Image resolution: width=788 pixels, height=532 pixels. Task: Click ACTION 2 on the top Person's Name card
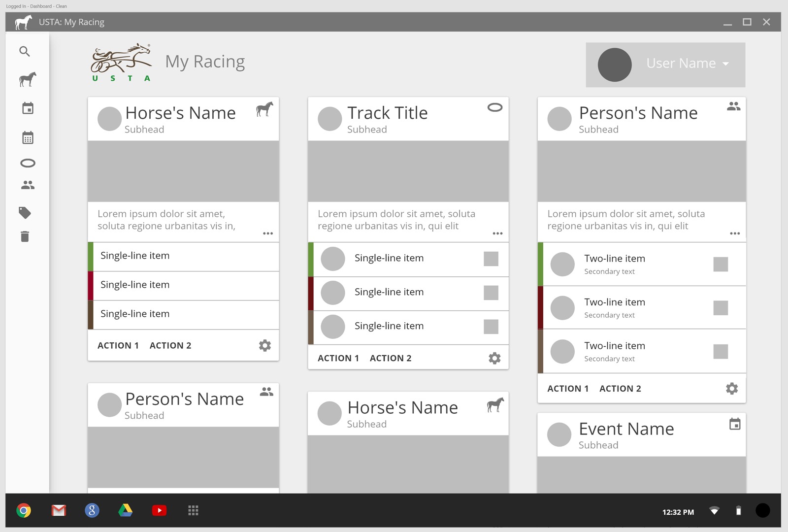click(x=620, y=389)
